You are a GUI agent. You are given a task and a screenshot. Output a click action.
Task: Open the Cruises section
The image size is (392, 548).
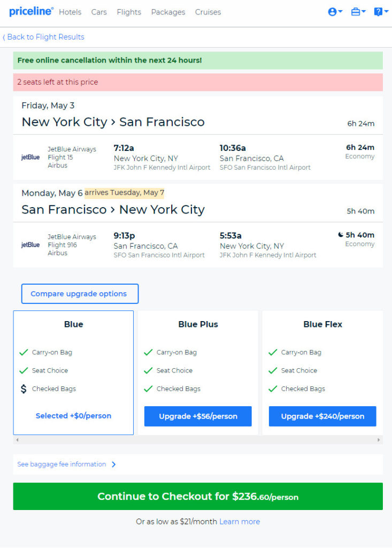208,12
